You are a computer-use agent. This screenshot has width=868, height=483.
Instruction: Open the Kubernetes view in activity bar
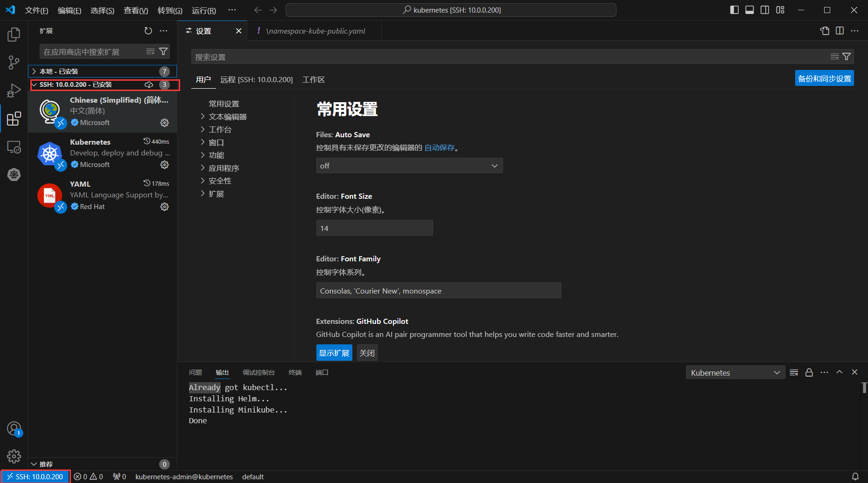14,175
